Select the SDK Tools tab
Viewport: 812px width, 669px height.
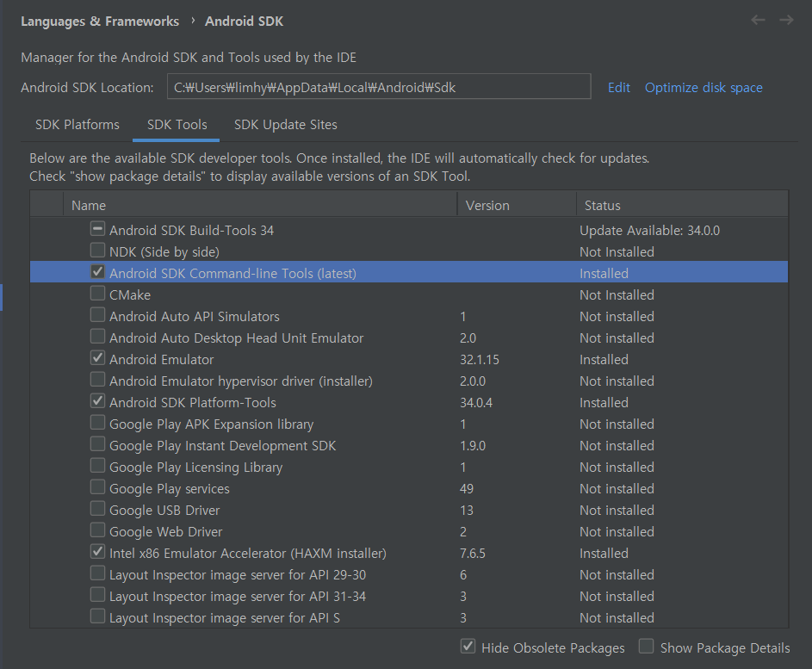pyautogui.click(x=177, y=125)
